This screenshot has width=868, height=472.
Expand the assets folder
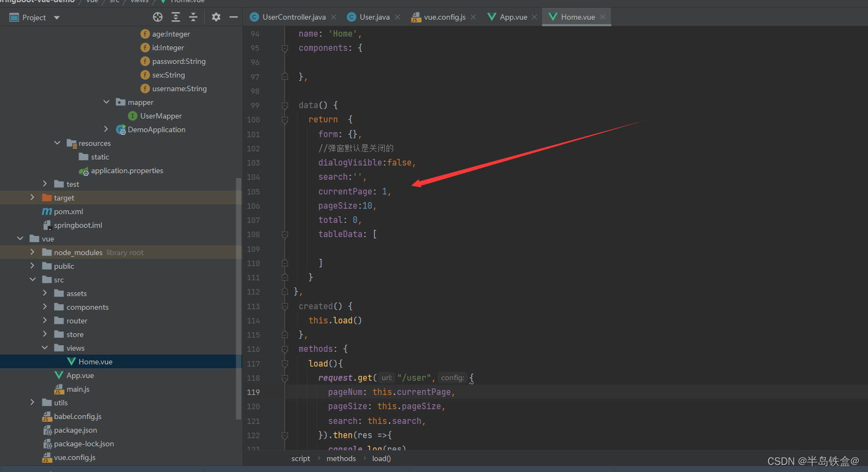[45, 293]
